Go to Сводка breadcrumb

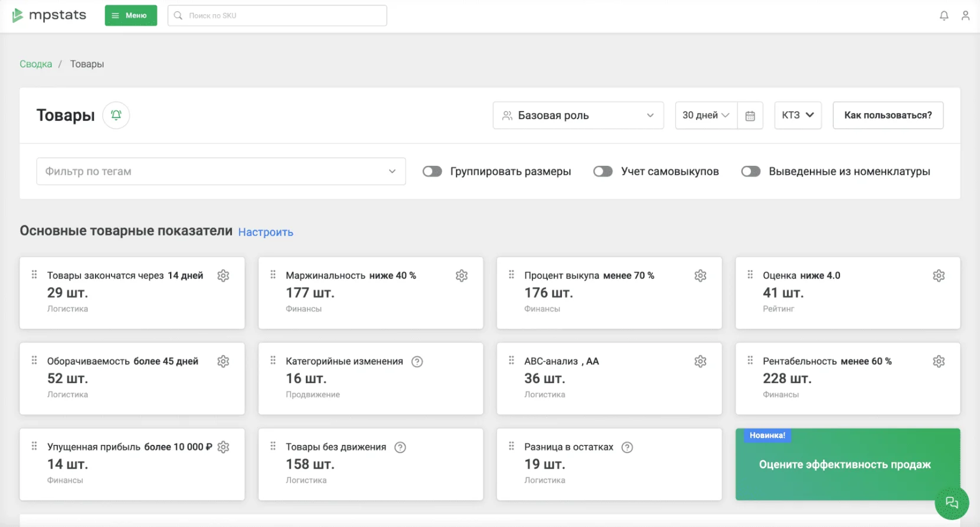(36, 64)
